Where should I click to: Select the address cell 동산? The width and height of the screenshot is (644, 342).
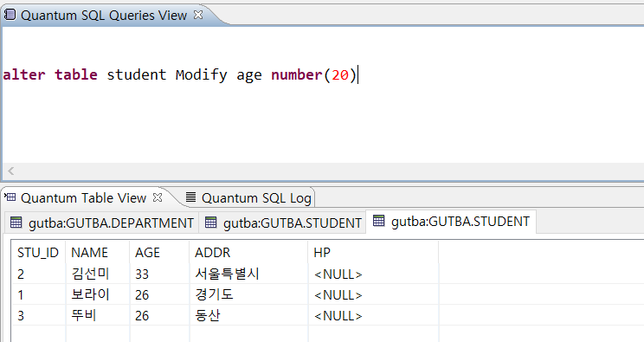249,315
